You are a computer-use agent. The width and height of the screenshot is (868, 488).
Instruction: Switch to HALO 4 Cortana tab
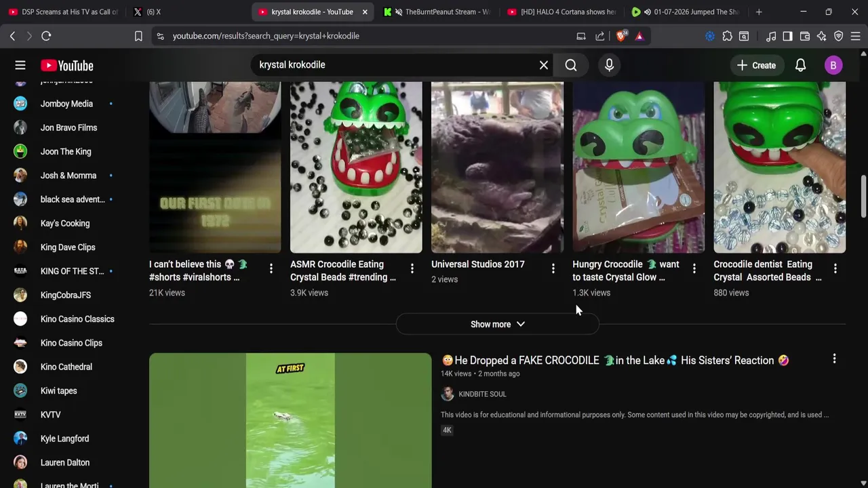(561, 12)
